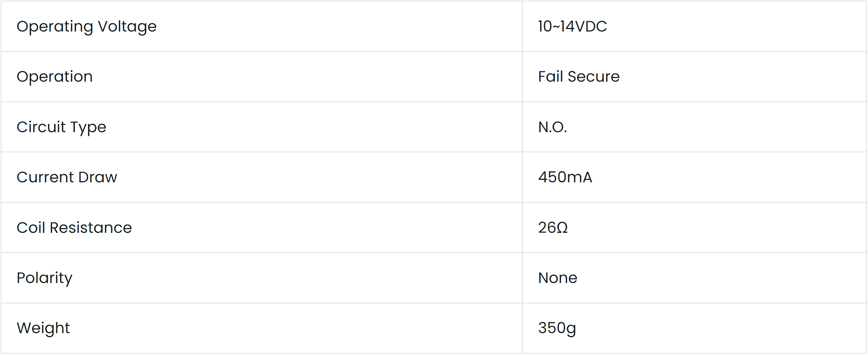Image resolution: width=868 pixels, height=355 pixels.
Task: Click the word "Resistance" after Coil
Action: [91, 228]
